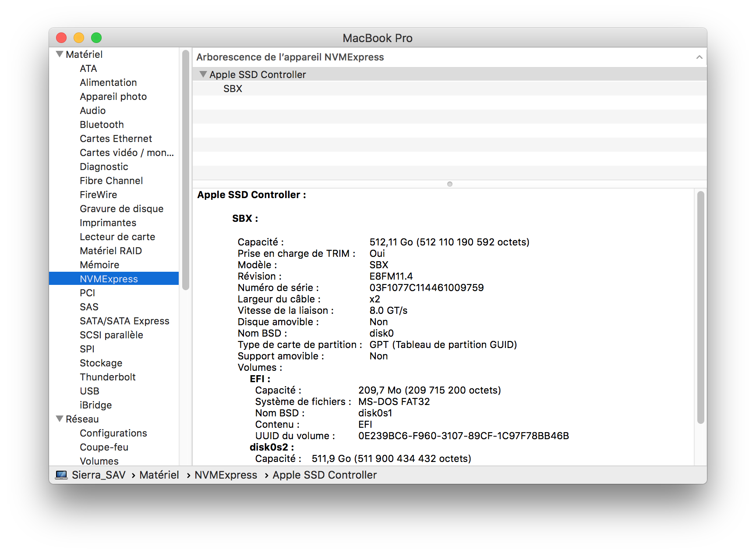
Task: Click the link speed value 8.0 GT/s
Action: click(389, 310)
